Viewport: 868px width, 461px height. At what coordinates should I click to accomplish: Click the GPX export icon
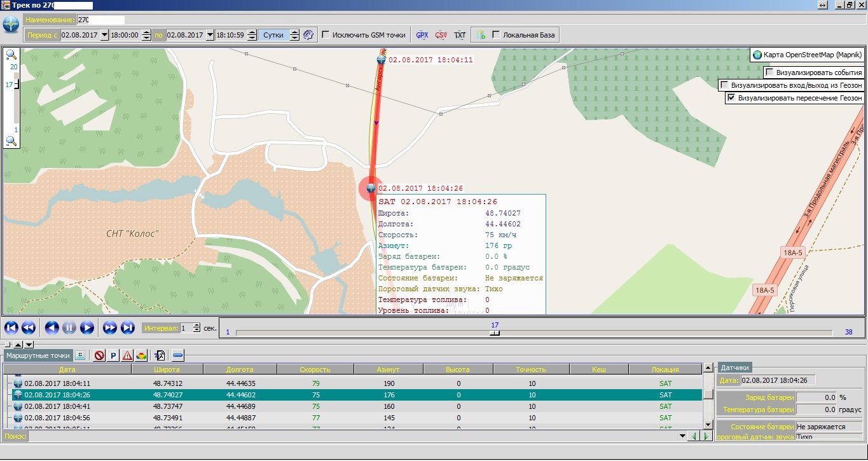(x=422, y=35)
